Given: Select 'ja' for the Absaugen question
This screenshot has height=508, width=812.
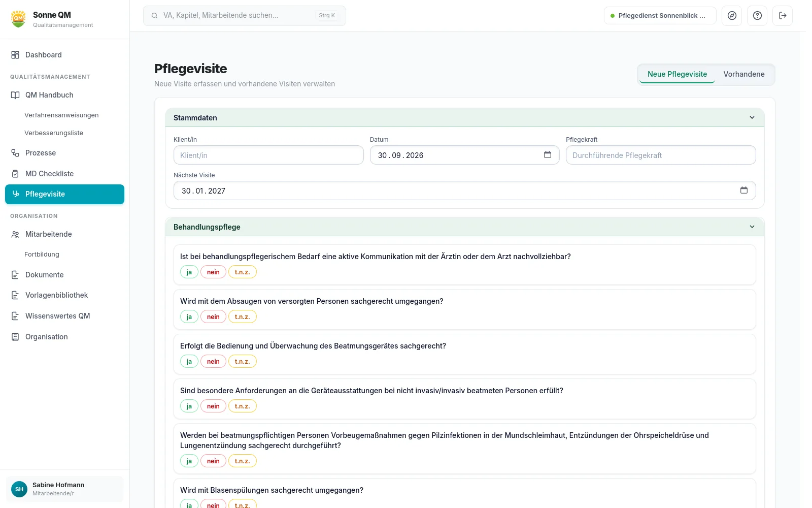Looking at the screenshot, I should 189,317.
